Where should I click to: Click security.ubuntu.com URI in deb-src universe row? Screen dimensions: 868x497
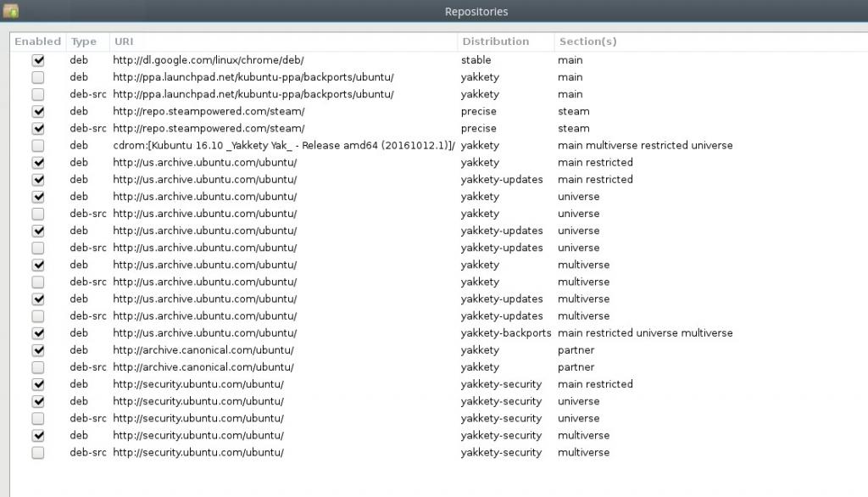(x=198, y=419)
